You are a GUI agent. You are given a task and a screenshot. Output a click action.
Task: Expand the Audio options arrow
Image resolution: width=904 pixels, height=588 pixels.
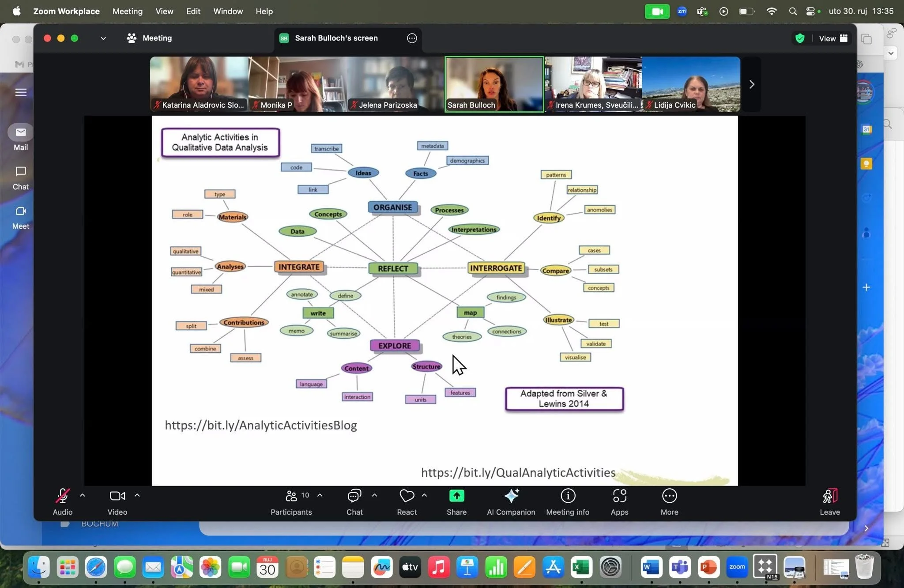coord(83,495)
